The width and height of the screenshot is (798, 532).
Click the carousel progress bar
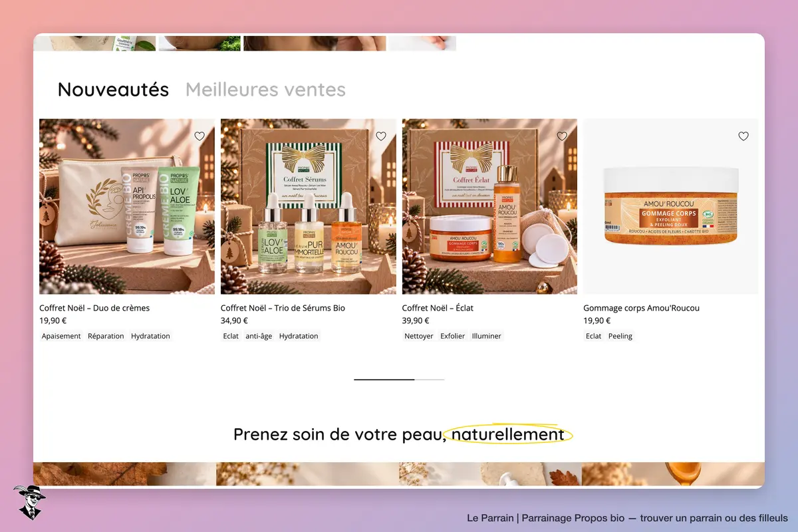point(399,379)
